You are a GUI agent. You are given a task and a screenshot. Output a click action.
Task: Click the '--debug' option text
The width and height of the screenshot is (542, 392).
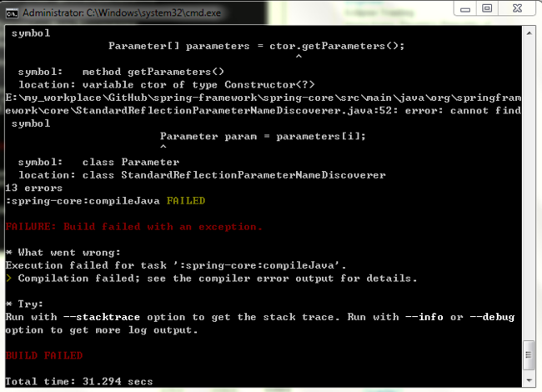click(x=493, y=317)
